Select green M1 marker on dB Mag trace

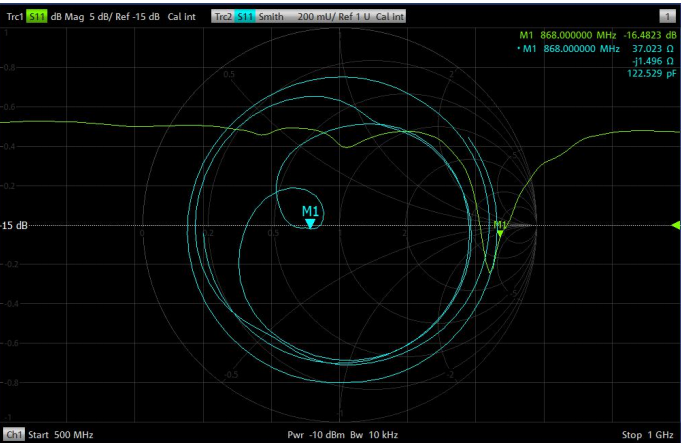tap(500, 233)
